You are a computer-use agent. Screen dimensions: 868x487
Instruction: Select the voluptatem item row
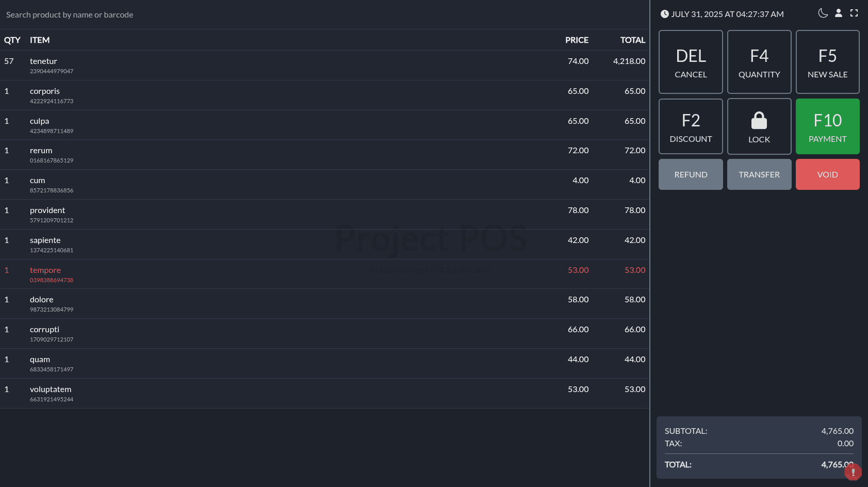point(324,394)
